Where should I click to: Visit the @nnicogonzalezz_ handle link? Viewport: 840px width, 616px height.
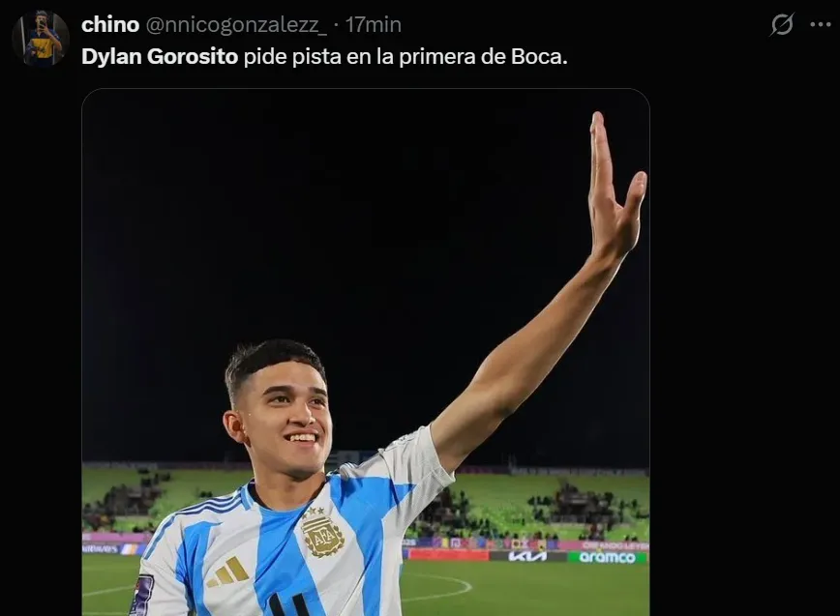point(236,25)
